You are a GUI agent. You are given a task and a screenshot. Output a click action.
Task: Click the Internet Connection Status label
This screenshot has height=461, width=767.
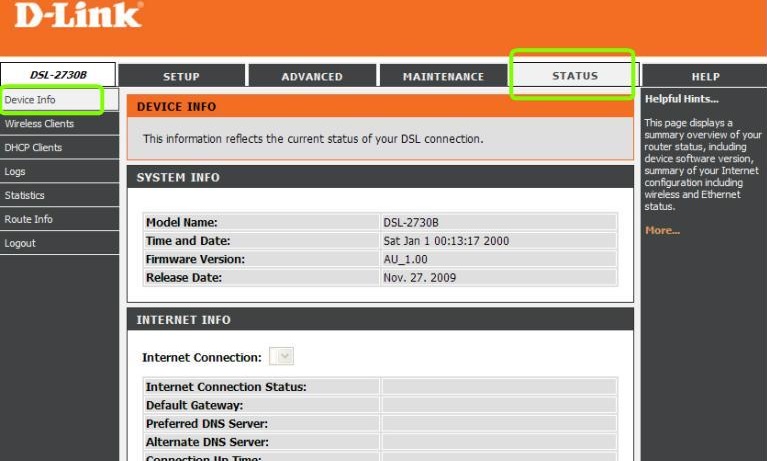pos(226,387)
